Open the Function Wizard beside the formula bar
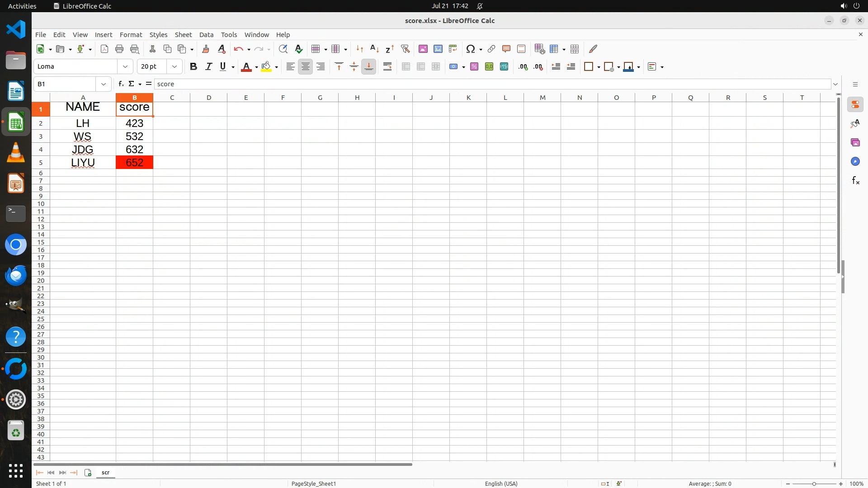 tap(121, 84)
